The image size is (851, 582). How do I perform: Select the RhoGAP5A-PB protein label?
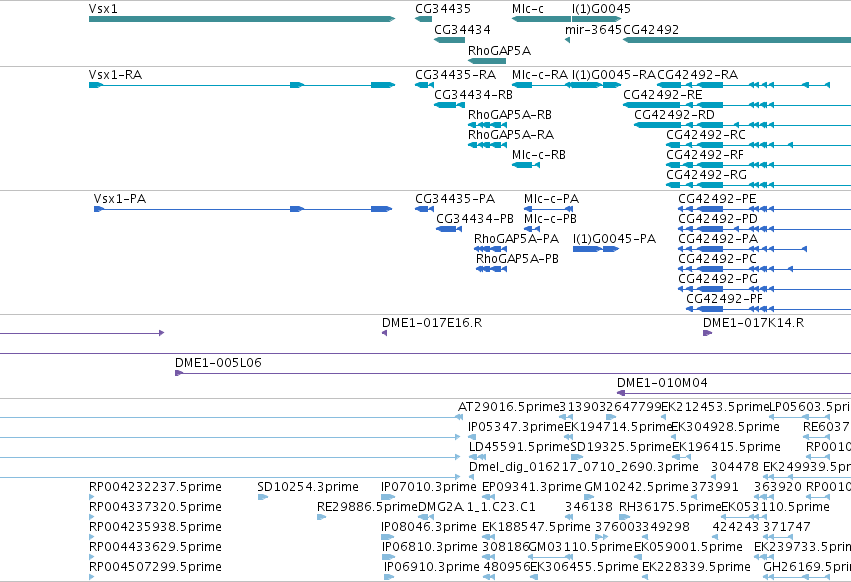click(517, 258)
